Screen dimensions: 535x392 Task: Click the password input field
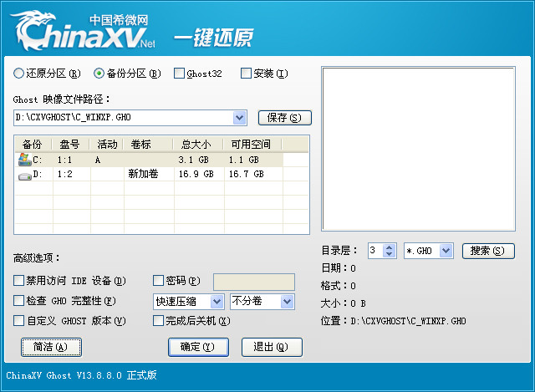click(254, 282)
